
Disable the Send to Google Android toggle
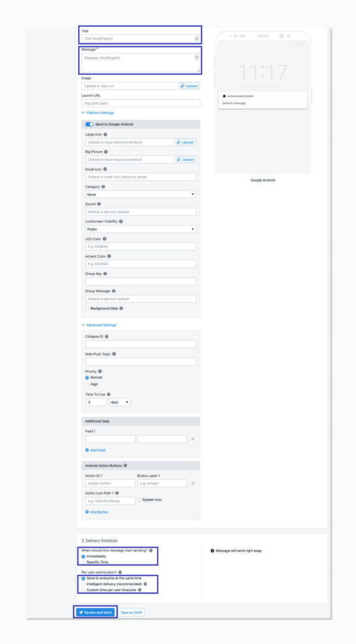(90, 124)
